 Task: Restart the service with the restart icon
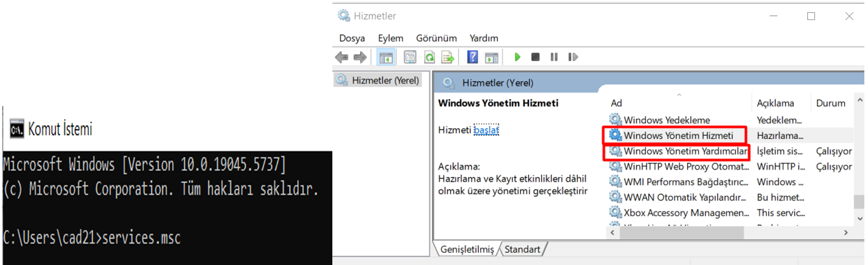click(572, 57)
